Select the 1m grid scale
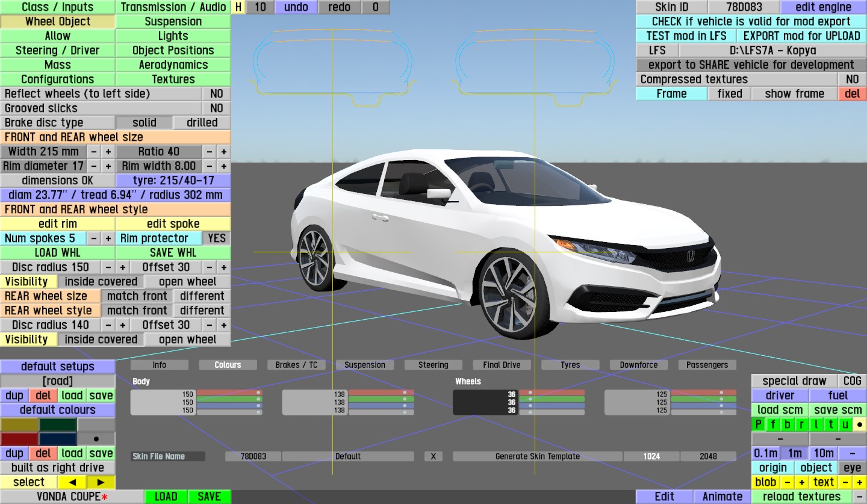Viewport: 867px width, 504px height. click(795, 453)
